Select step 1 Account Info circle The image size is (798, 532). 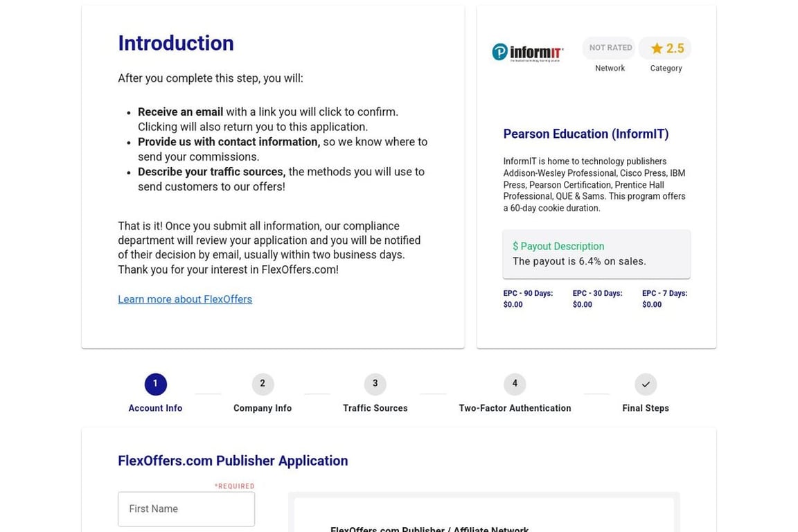coord(155,384)
